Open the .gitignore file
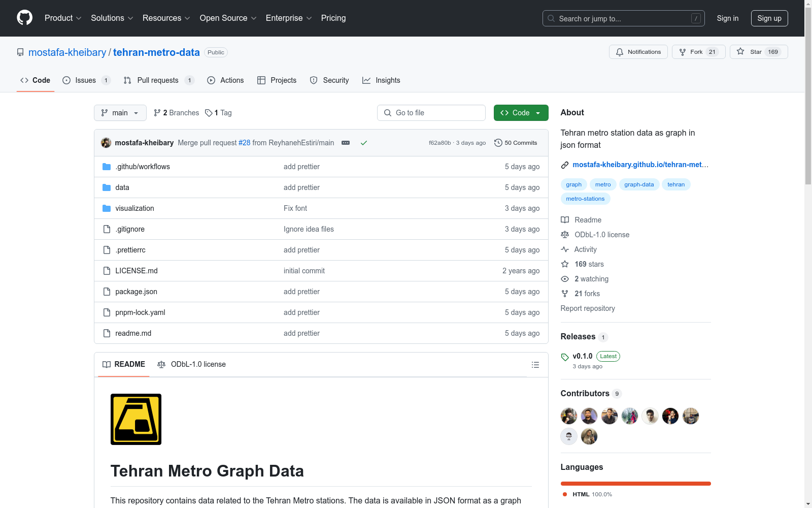This screenshot has width=812, height=508. click(x=130, y=229)
